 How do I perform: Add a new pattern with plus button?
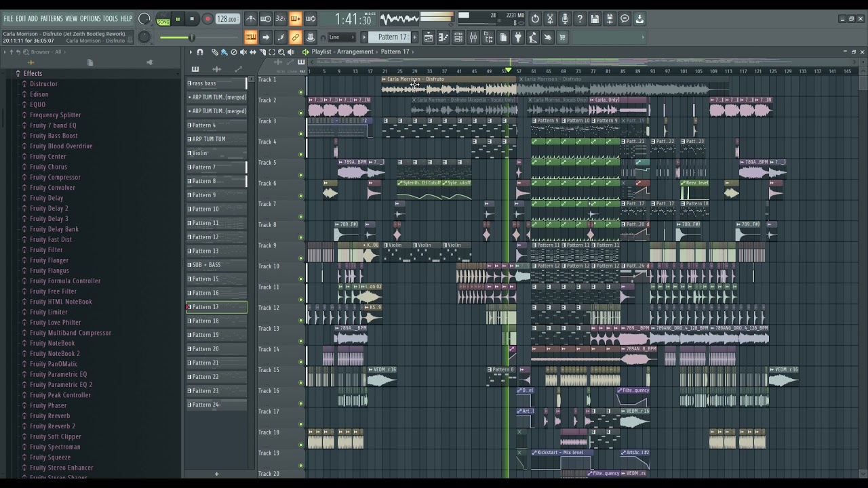414,37
